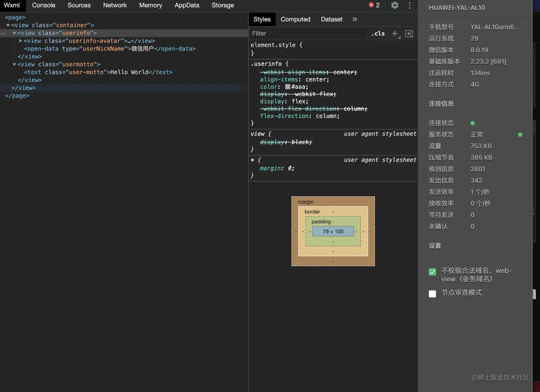Click the 8.0.19 WeChat version value

pos(479,50)
